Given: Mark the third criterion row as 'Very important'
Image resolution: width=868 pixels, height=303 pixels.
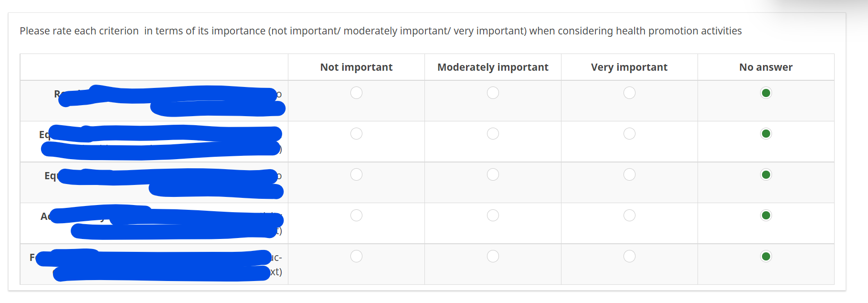Looking at the screenshot, I should click(629, 174).
